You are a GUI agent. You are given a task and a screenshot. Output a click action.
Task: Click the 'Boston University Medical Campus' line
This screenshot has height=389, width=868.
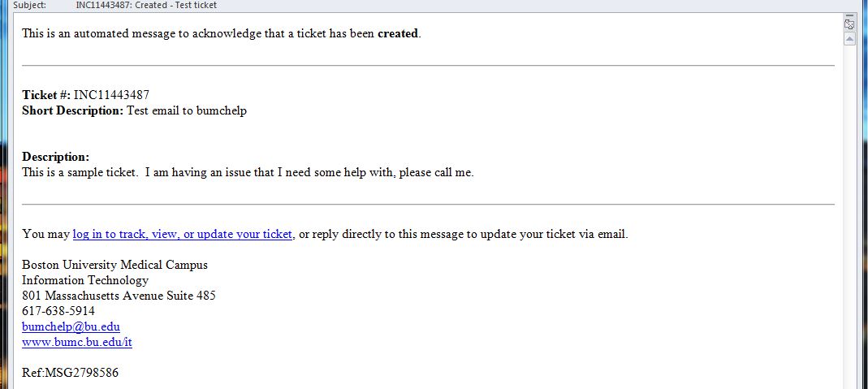(114, 265)
